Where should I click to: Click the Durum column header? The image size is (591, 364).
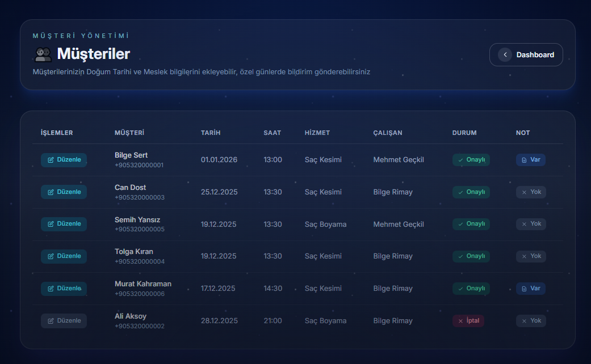(464, 133)
